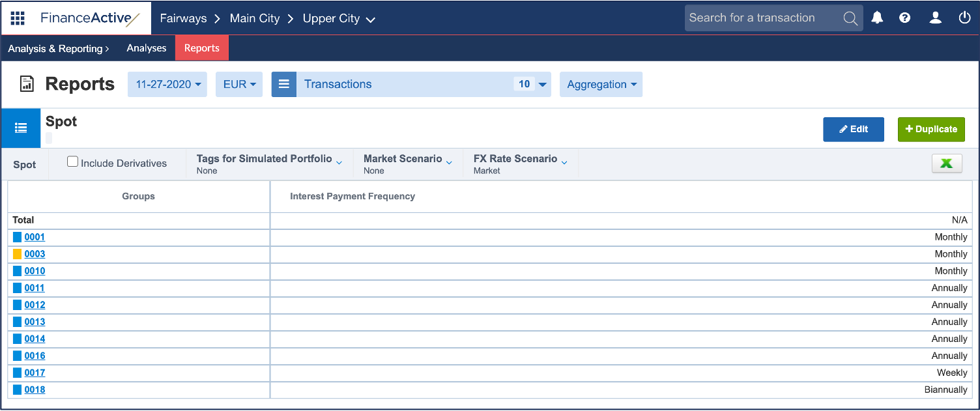
Task: Click the power logout icon
Action: point(964,18)
